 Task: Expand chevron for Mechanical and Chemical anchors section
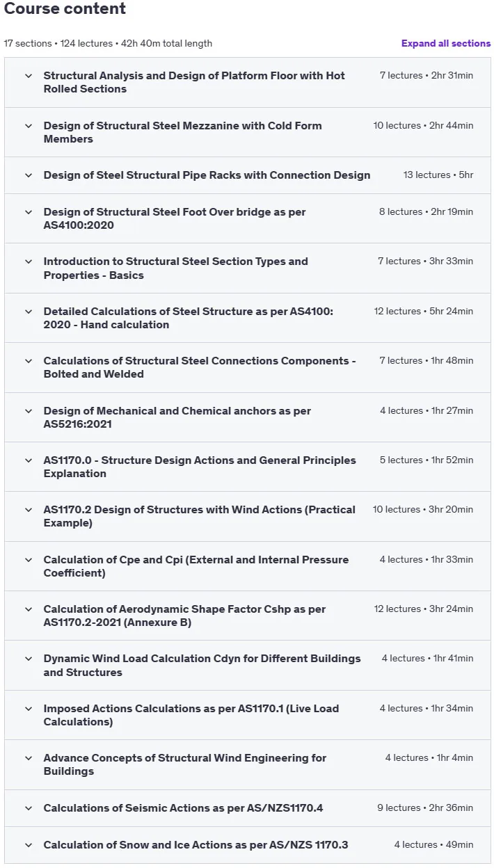(29, 411)
